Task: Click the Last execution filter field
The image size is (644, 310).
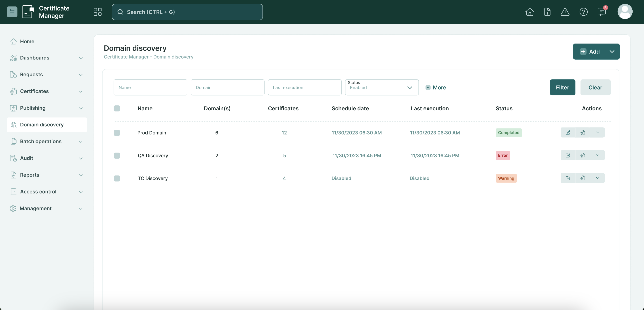Action: coord(305,87)
